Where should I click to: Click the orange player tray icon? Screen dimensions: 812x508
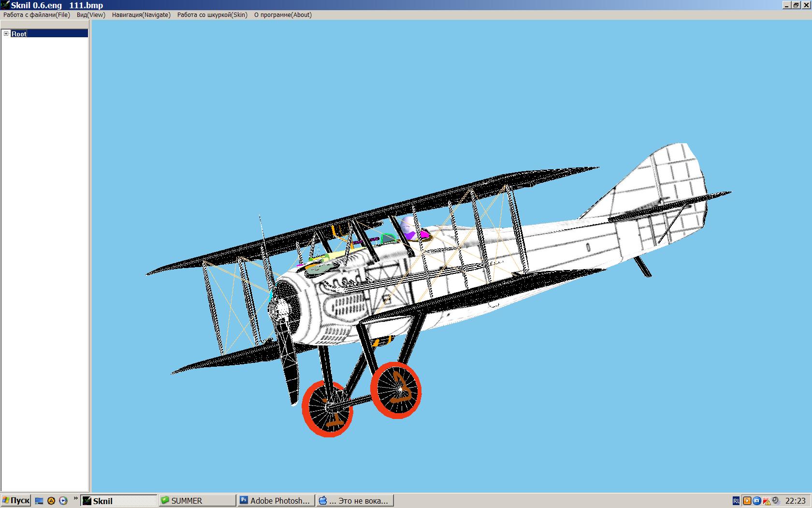coord(747,501)
